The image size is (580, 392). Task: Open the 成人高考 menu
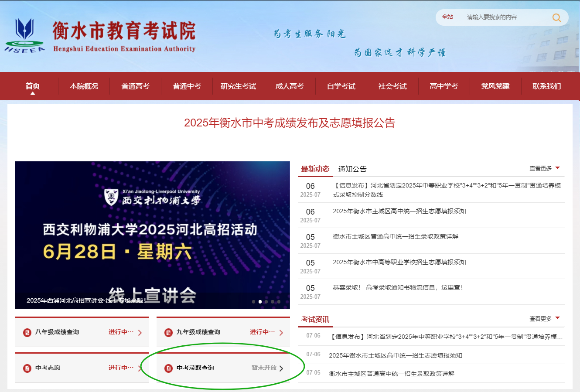pyautogui.click(x=290, y=86)
